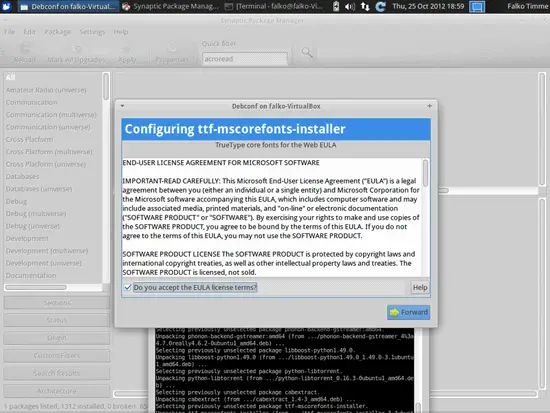Switch to Synaptic Package Manager taskbar item
550x413 pixels.
point(171,6)
